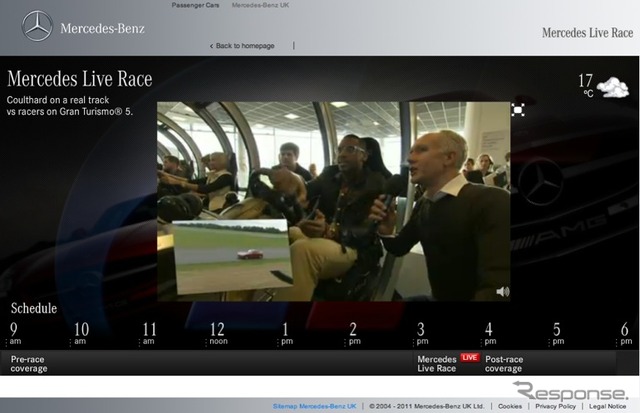640x413 pixels.
Task: Jump to 10 am timeline marker
Action: [x=81, y=333]
